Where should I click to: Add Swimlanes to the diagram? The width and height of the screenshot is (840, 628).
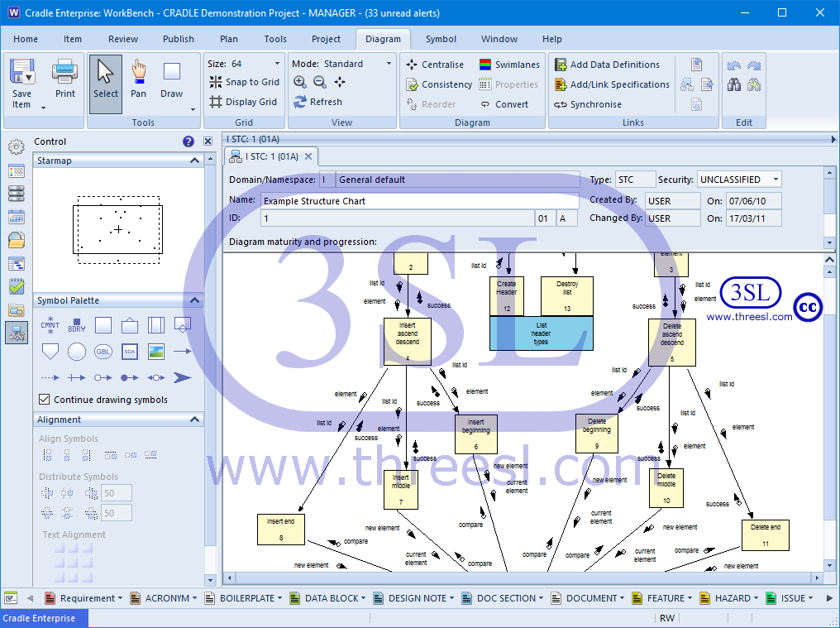point(509,65)
